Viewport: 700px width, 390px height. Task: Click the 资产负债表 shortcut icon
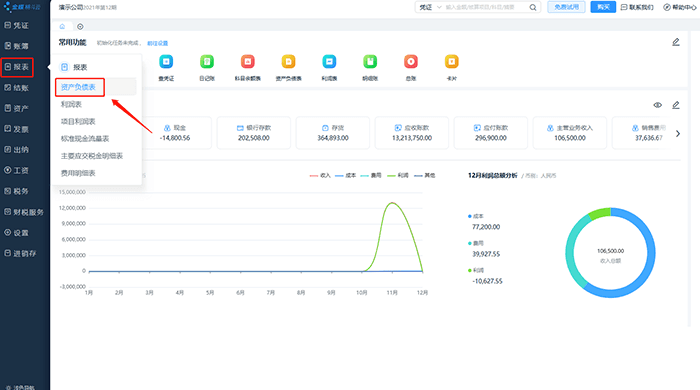pyautogui.click(x=288, y=62)
